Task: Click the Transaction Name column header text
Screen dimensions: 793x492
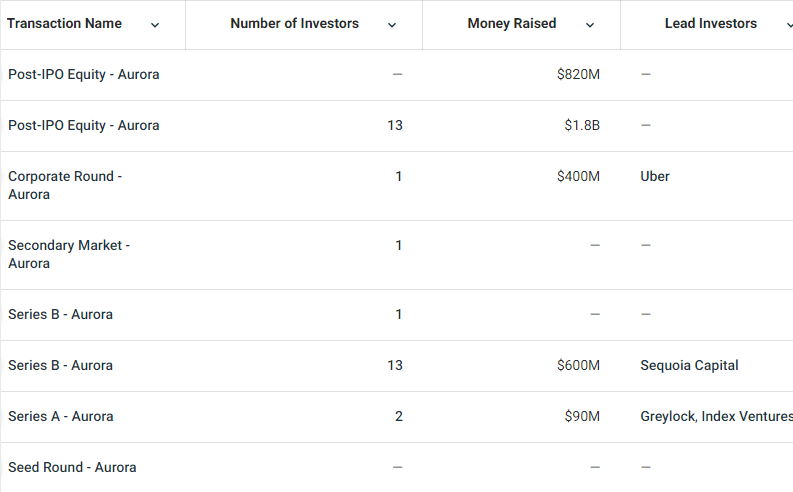Action: pos(64,23)
